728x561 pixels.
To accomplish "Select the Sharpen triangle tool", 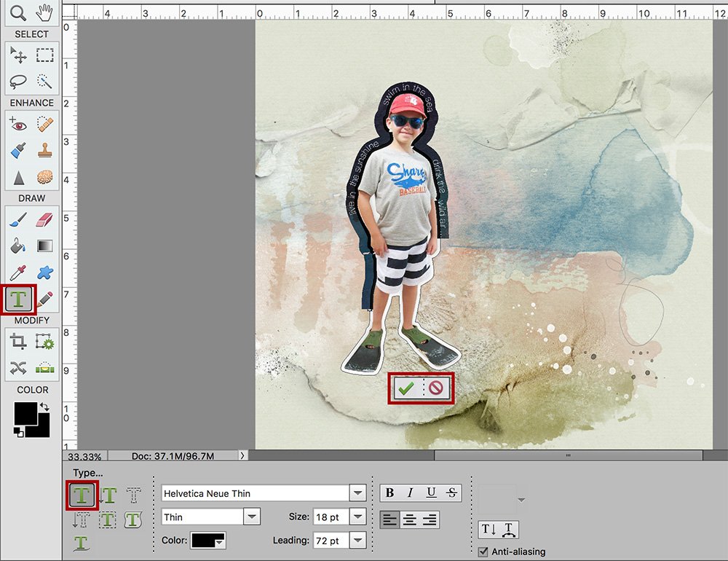I will pos(18,177).
